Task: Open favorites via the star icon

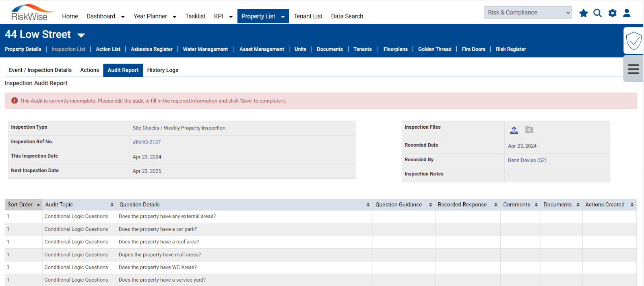Action: point(583,13)
